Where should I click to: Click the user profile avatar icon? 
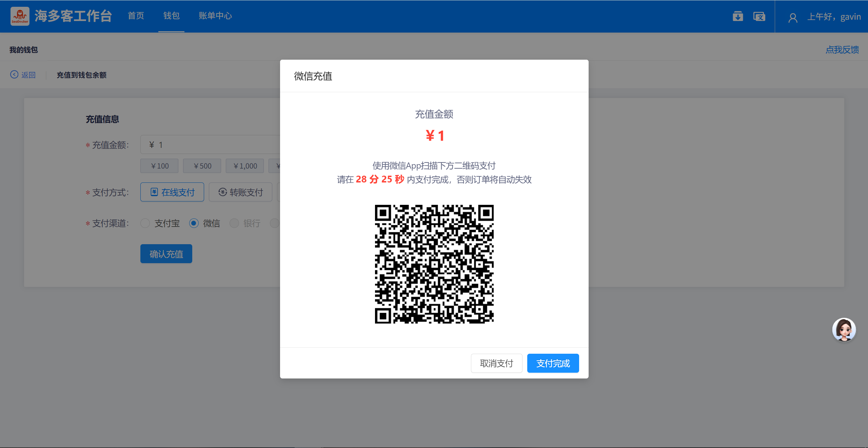pos(793,17)
